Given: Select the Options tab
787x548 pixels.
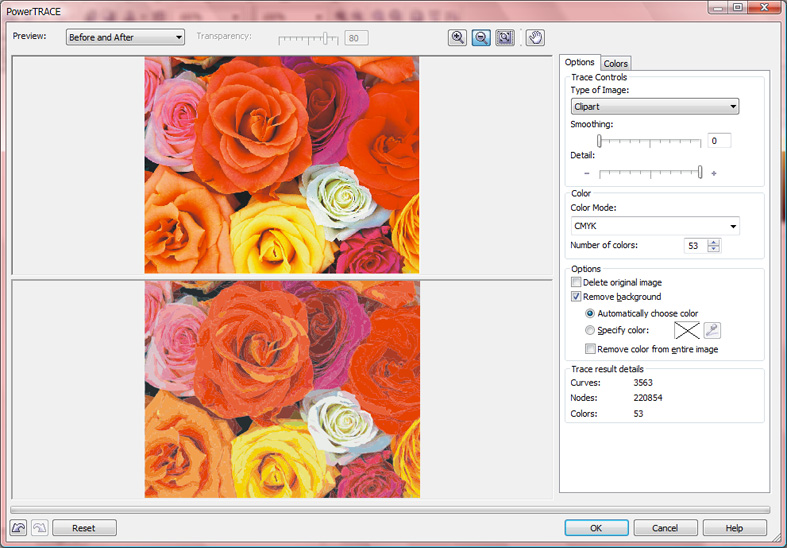Looking at the screenshot, I should (x=580, y=63).
